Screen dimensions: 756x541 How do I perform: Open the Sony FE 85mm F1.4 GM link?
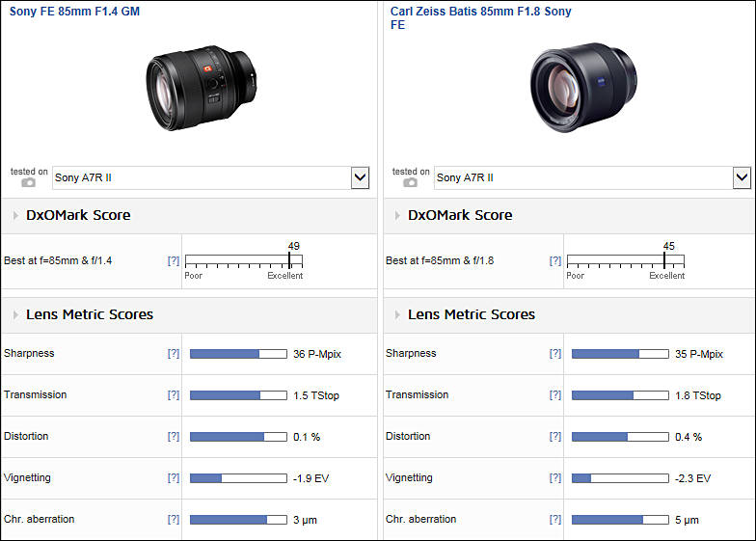point(75,12)
